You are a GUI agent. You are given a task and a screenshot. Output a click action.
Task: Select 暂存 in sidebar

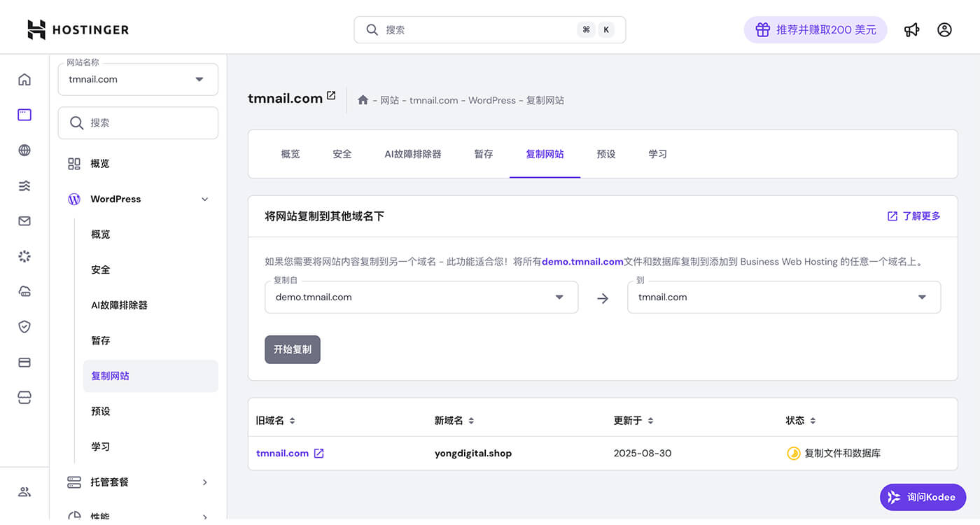tap(101, 341)
